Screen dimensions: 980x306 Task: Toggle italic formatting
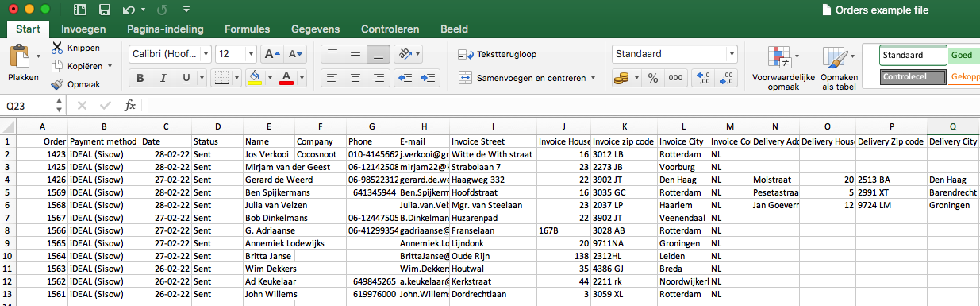click(163, 78)
